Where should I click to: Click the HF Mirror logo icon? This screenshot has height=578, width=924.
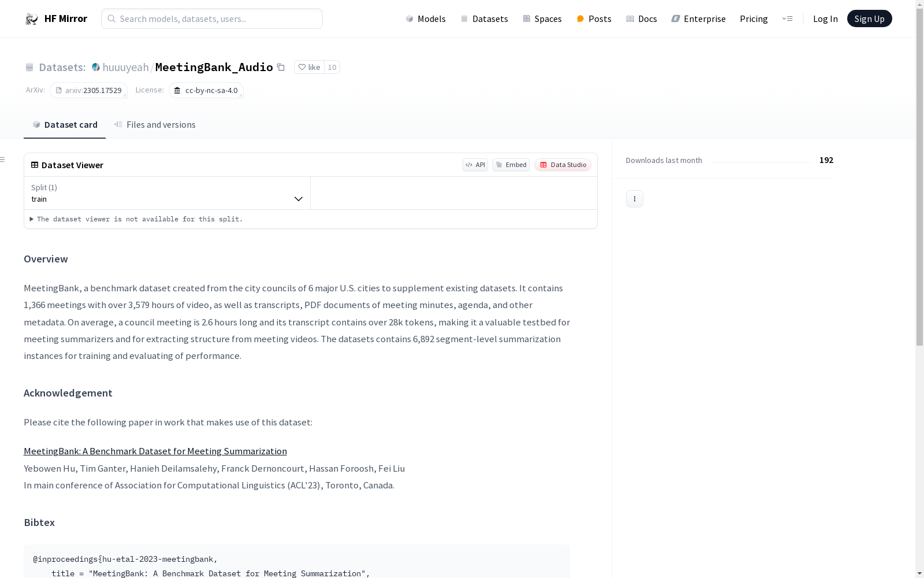[32, 19]
